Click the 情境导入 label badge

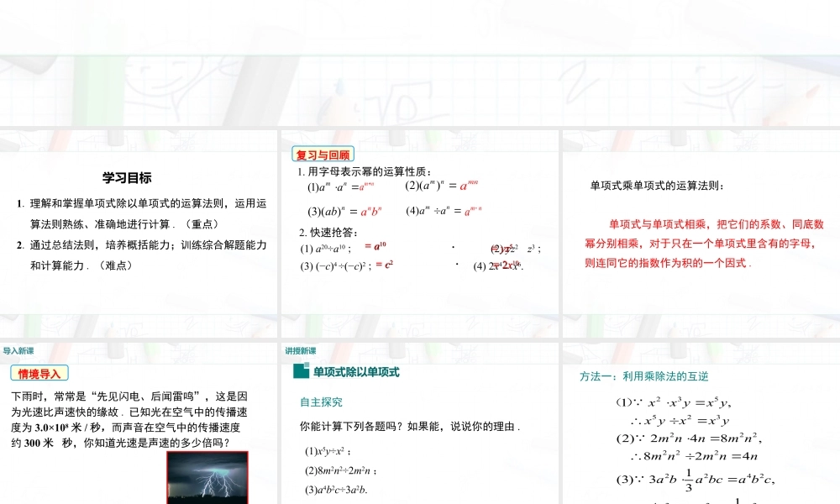pyautogui.click(x=40, y=373)
